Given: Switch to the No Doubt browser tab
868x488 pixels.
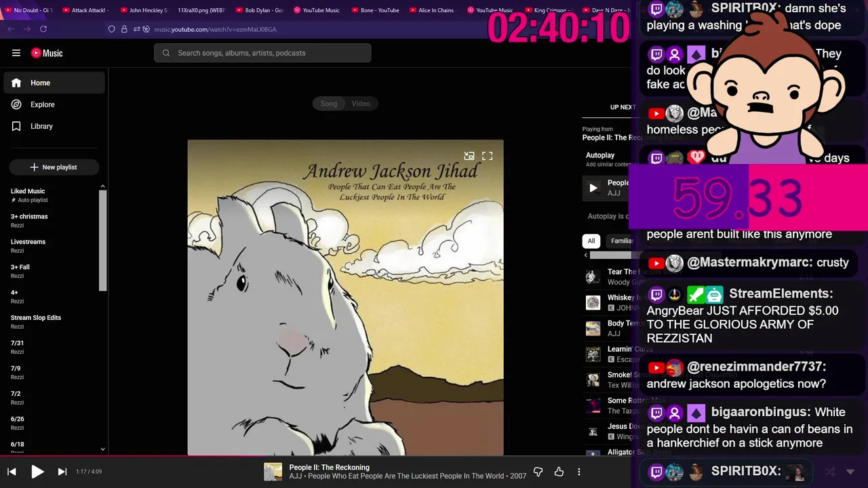Looking at the screenshot, I should (x=28, y=10).
